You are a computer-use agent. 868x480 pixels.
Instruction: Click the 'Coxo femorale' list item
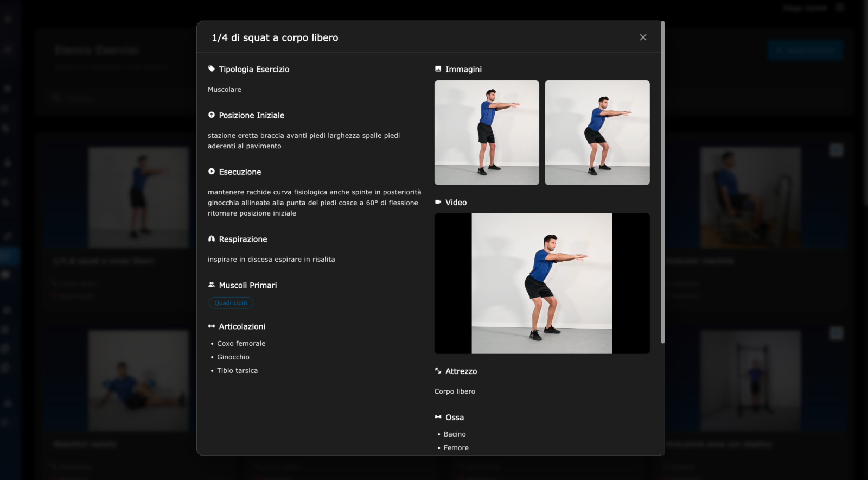[x=241, y=344]
